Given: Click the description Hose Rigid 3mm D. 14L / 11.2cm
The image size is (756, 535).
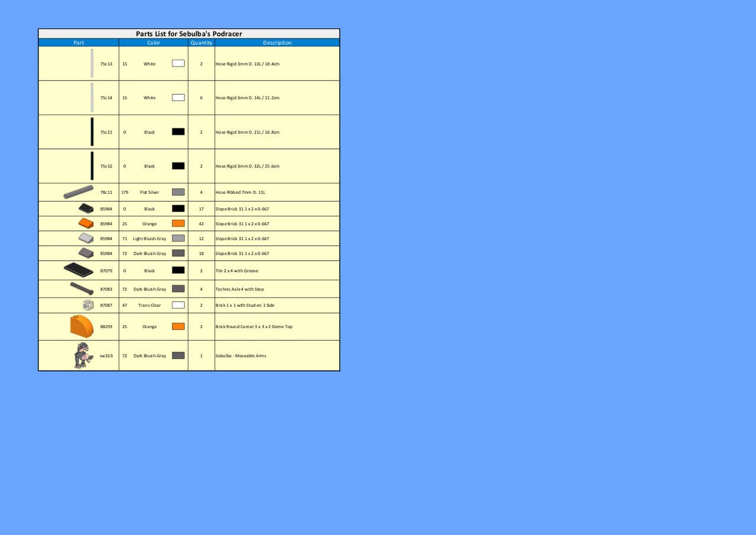Looking at the screenshot, I should coord(247,98).
